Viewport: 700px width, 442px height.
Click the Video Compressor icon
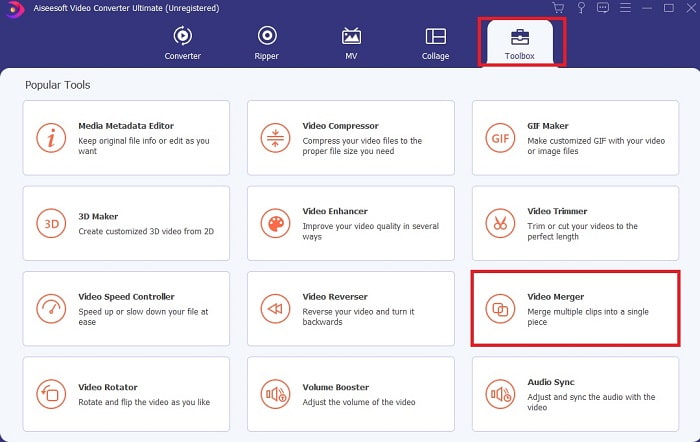click(x=275, y=138)
